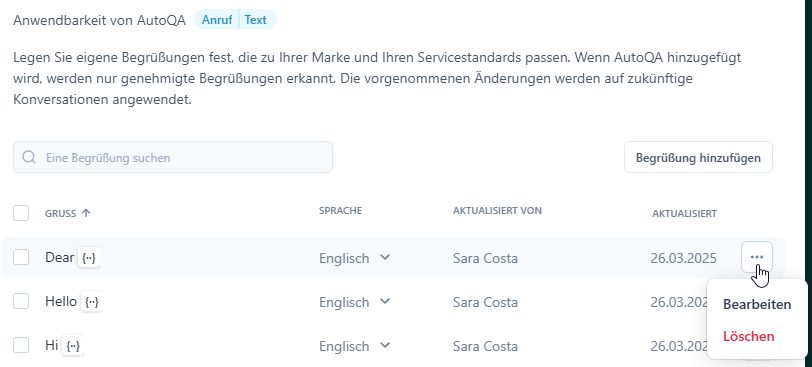Click the placeholder variable icon next to Hi
Image resolution: width=812 pixels, height=367 pixels.
tap(73, 346)
